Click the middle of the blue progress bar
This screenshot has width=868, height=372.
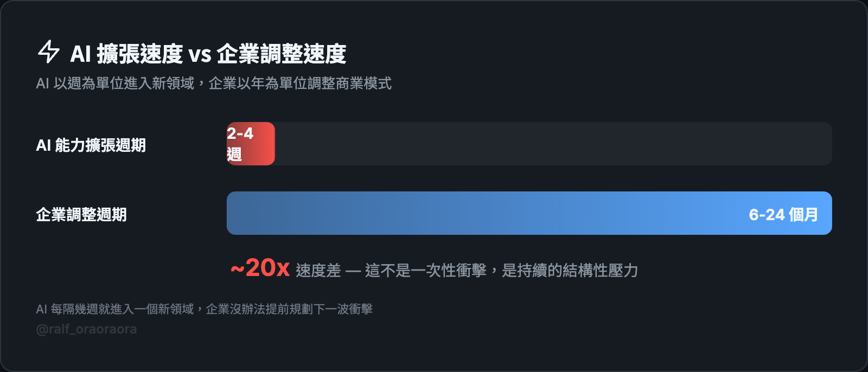click(x=529, y=213)
